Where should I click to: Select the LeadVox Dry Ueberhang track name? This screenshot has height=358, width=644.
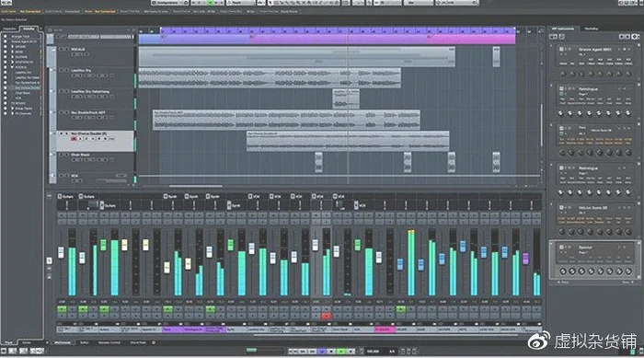[90, 92]
